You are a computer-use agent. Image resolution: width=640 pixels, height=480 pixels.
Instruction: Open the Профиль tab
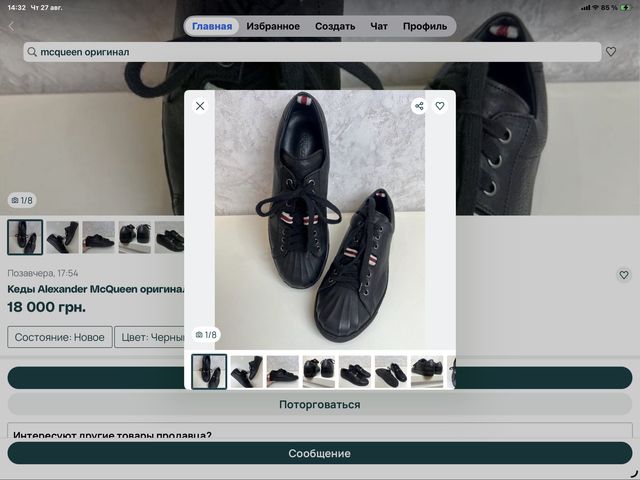coord(425,26)
